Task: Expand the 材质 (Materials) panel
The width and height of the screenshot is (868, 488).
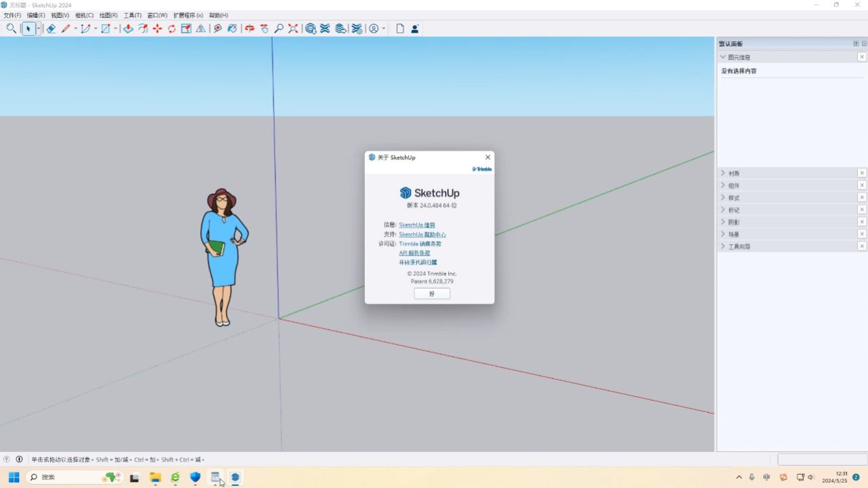Action: 734,174
